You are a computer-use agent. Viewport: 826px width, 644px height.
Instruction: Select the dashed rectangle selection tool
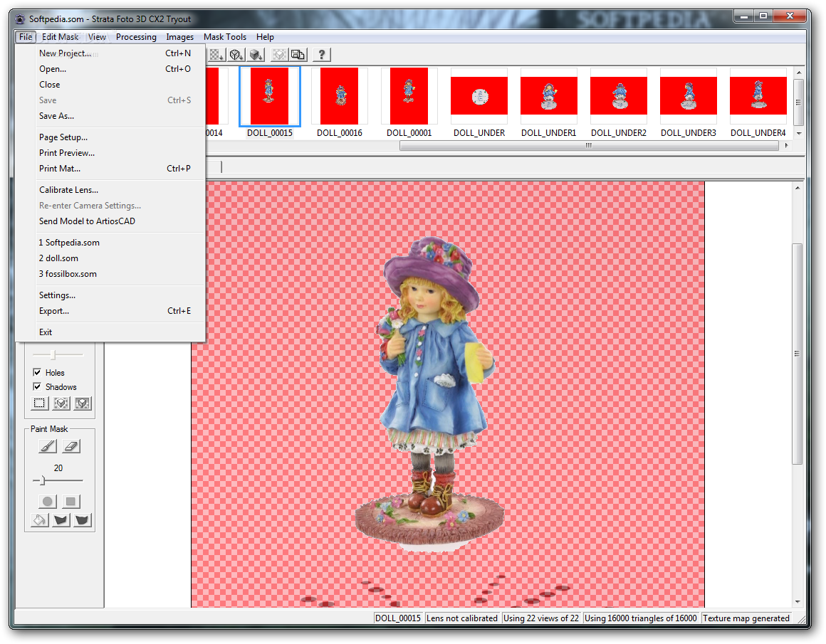pos(39,403)
